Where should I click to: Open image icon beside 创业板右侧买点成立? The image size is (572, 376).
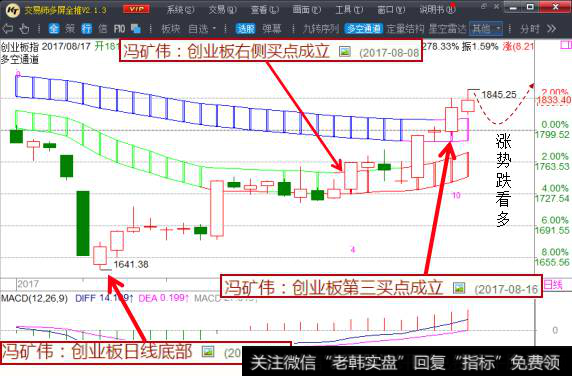click(x=345, y=51)
